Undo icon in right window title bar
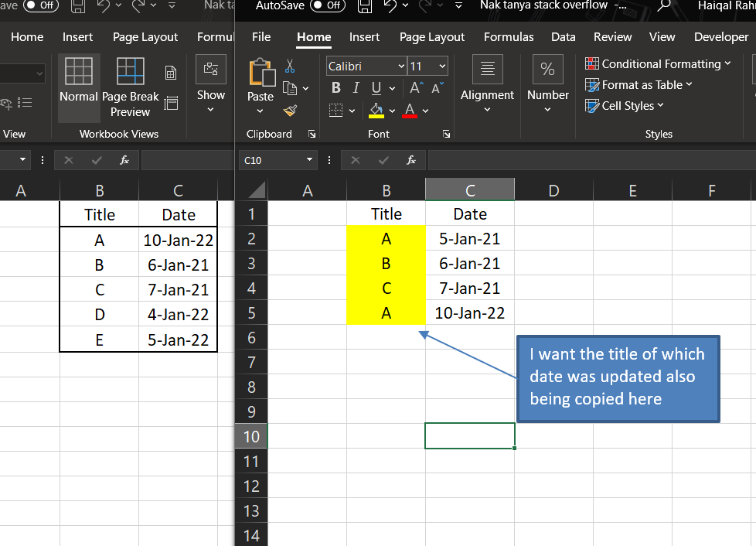This screenshot has width=756, height=546. [x=390, y=5]
